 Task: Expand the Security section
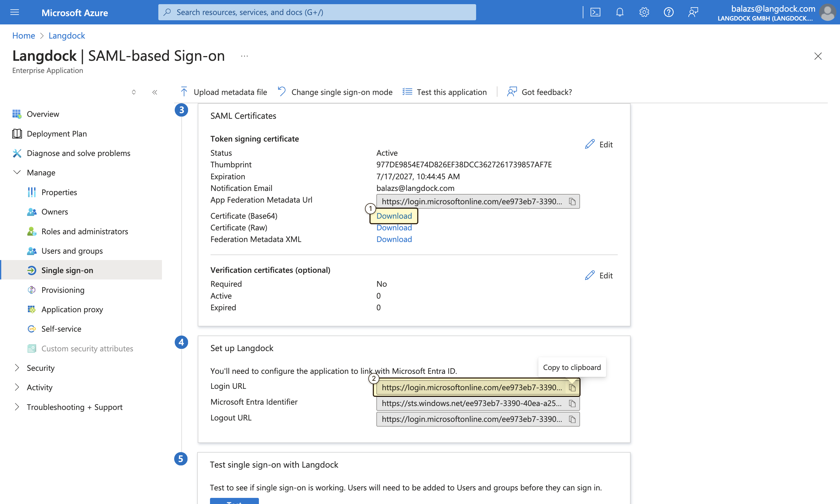tap(17, 368)
